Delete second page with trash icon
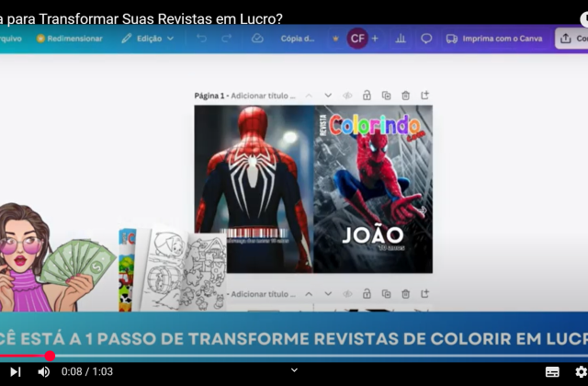588x386 pixels. (x=405, y=294)
